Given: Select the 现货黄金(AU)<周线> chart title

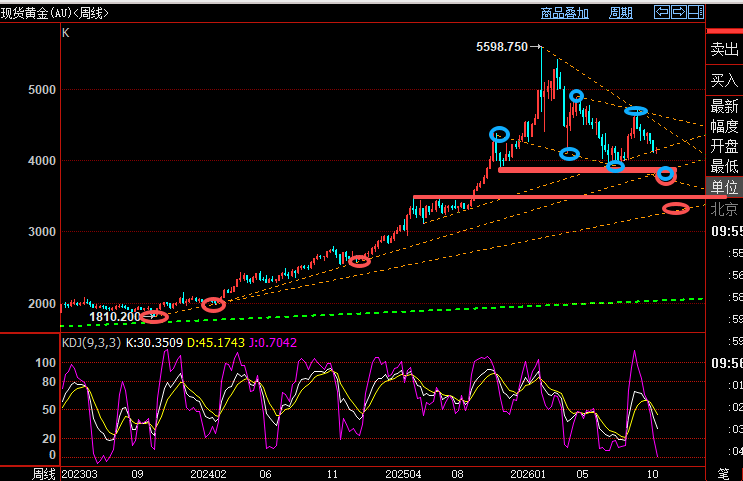Looking at the screenshot, I should coord(54,13).
